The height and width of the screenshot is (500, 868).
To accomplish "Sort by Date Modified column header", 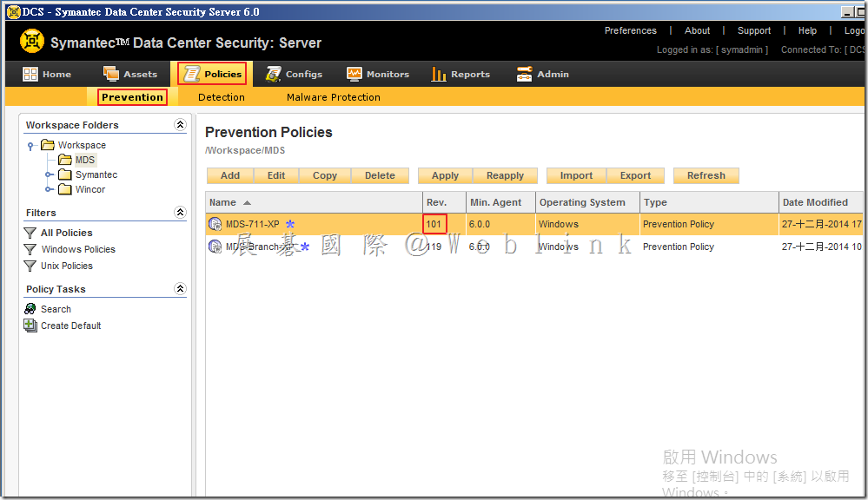I will click(x=820, y=202).
